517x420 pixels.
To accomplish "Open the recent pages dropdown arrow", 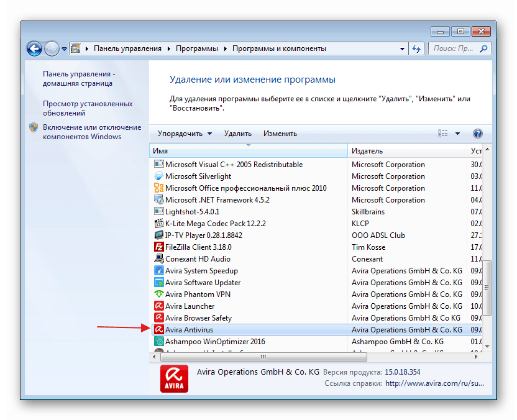I will click(x=64, y=49).
